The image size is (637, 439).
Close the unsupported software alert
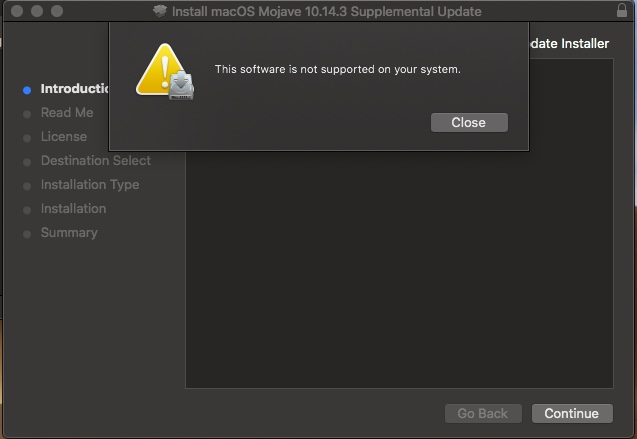pos(469,122)
